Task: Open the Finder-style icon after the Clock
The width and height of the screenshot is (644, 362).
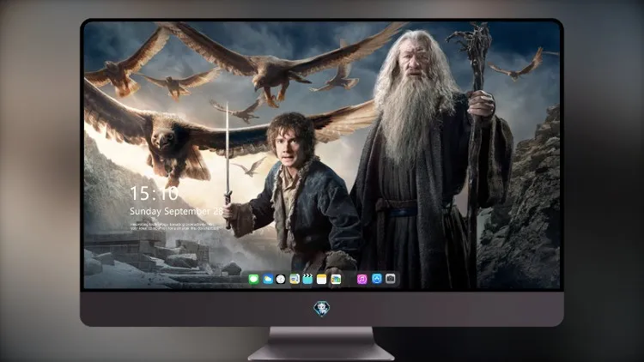Action: click(x=295, y=279)
